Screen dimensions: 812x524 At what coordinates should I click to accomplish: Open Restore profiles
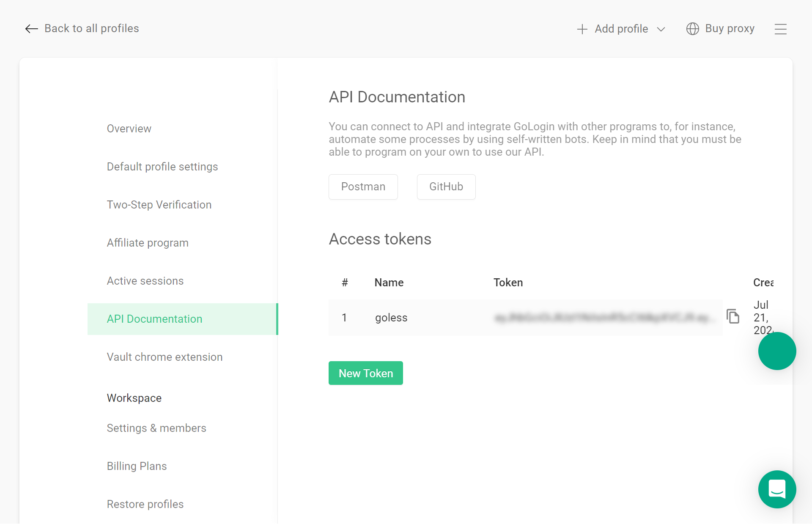145,504
